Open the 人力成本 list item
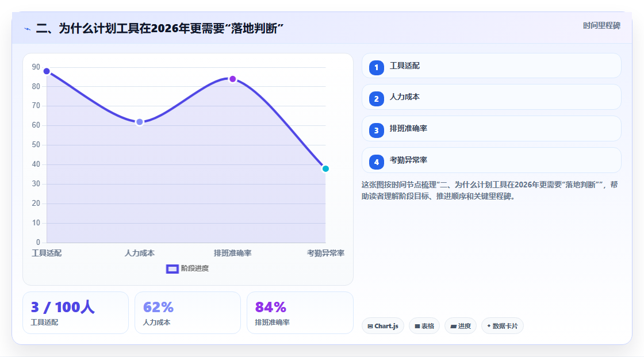The image size is (644, 357). (x=491, y=97)
